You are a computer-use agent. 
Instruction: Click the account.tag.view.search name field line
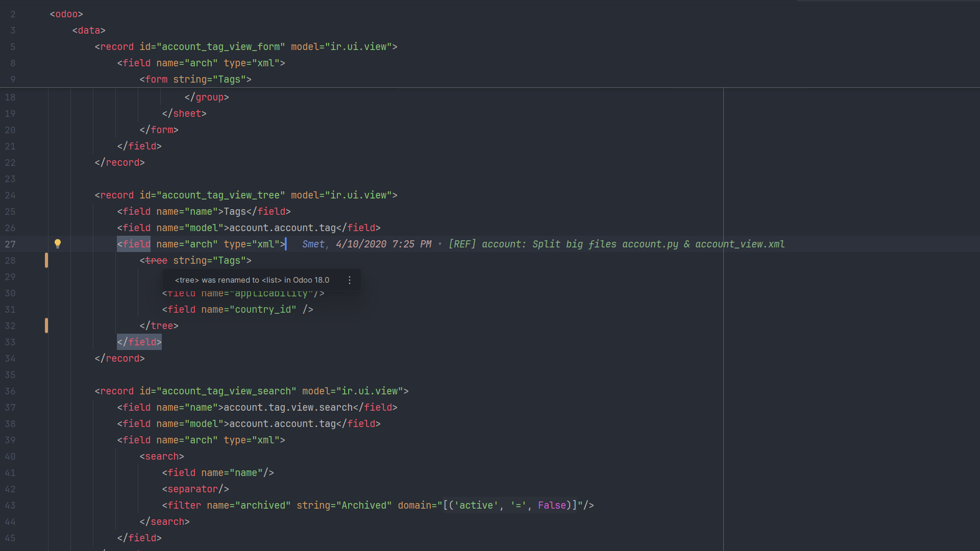[x=257, y=408]
